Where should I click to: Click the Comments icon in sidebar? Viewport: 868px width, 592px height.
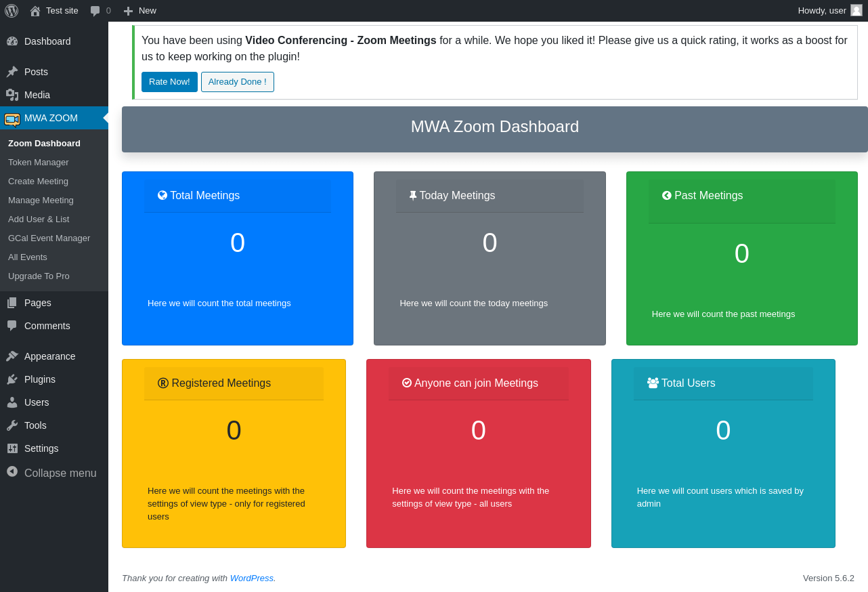(x=12, y=326)
